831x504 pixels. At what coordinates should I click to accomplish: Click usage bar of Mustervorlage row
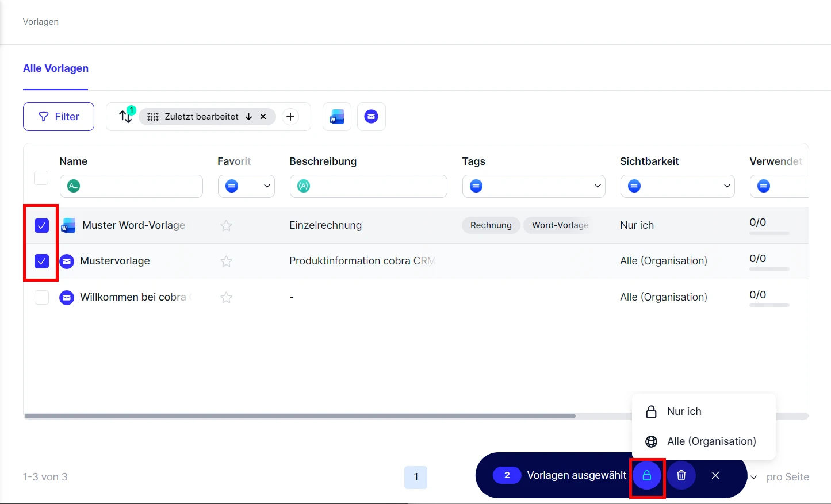click(x=769, y=269)
